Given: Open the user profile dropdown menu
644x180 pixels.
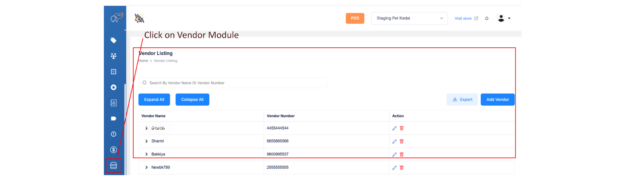Looking at the screenshot, I should click(504, 18).
